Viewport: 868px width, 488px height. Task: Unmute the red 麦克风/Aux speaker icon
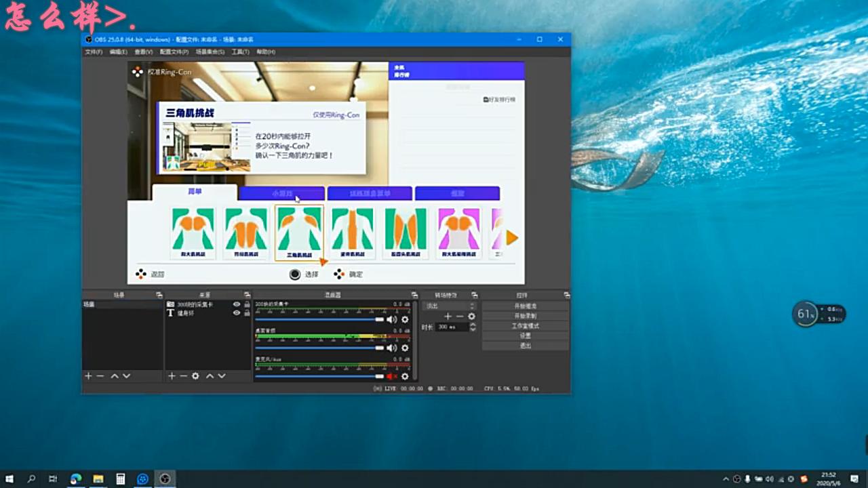click(x=391, y=376)
